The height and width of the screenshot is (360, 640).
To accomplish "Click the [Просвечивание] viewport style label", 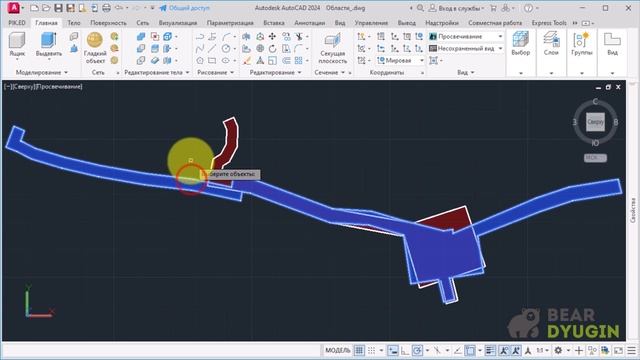I will (60, 87).
